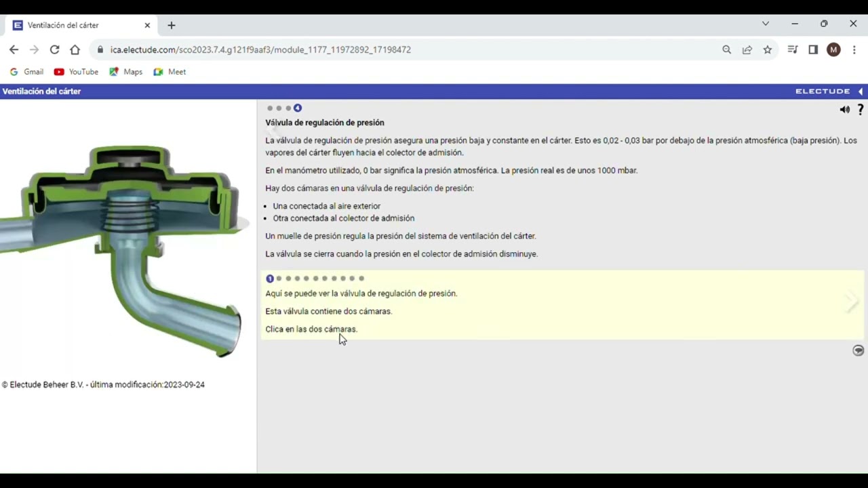Open the browser side panel
Image resolution: width=868 pixels, height=488 pixels.
click(x=813, y=49)
